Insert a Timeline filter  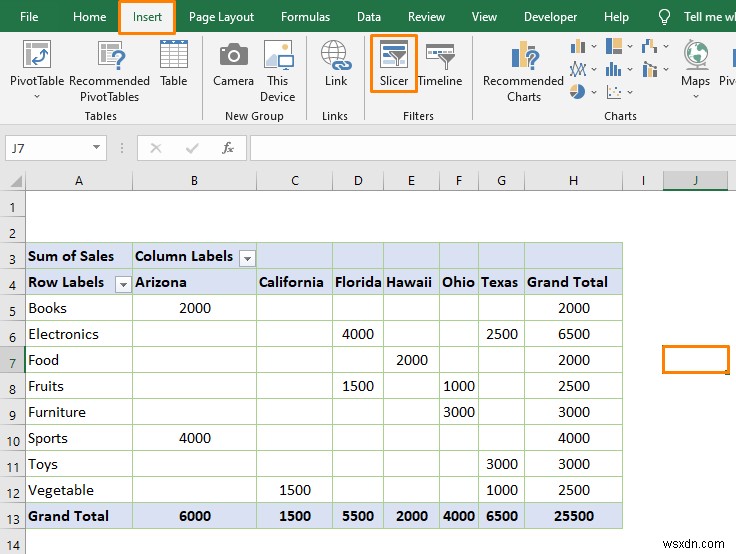pos(440,64)
